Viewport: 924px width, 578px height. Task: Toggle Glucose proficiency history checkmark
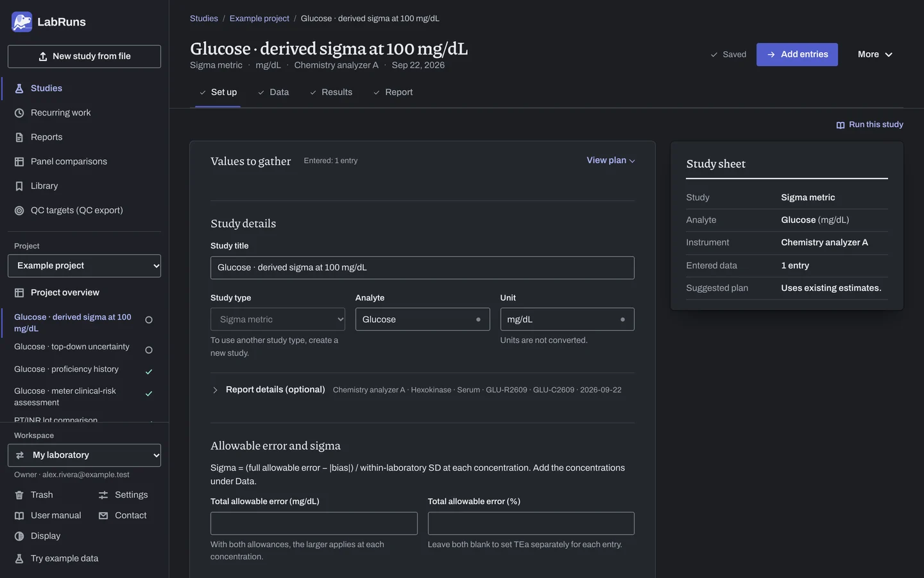149,372
